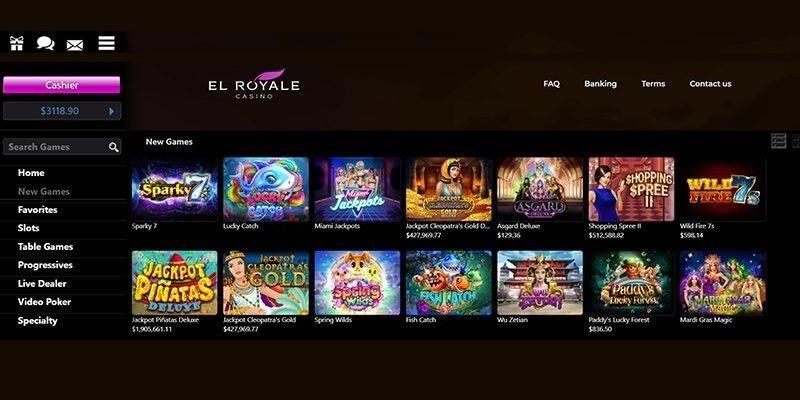Switch to list view layout icon
The height and width of the screenshot is (400, 800).
tap(779, 141)
